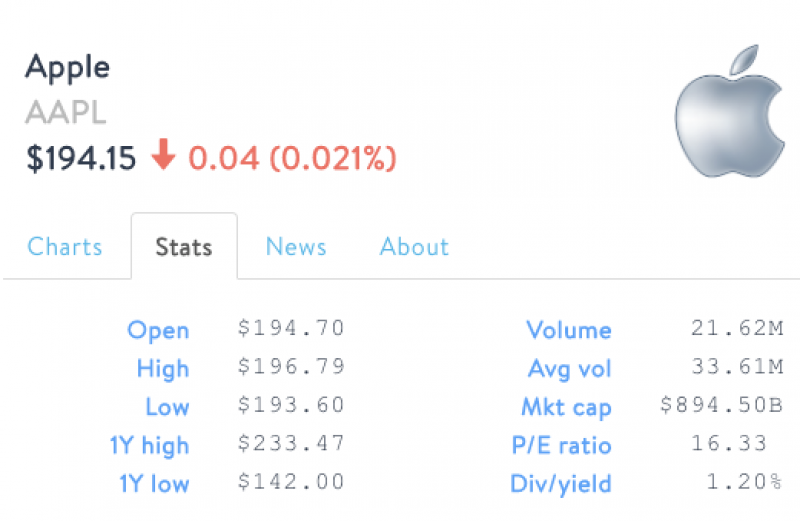Image resolution: width=800 pixels, height=521 pixels.
Task: Click the Volume label
Action: click(x=569, y=330)
